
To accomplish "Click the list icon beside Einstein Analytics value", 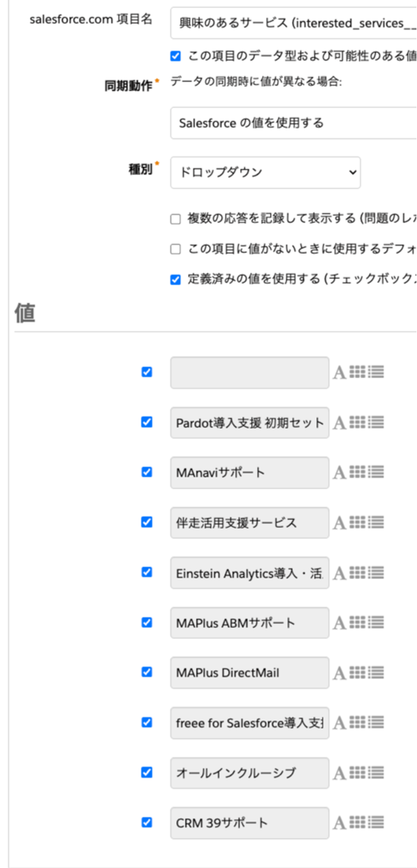I will tap(376, 573).
